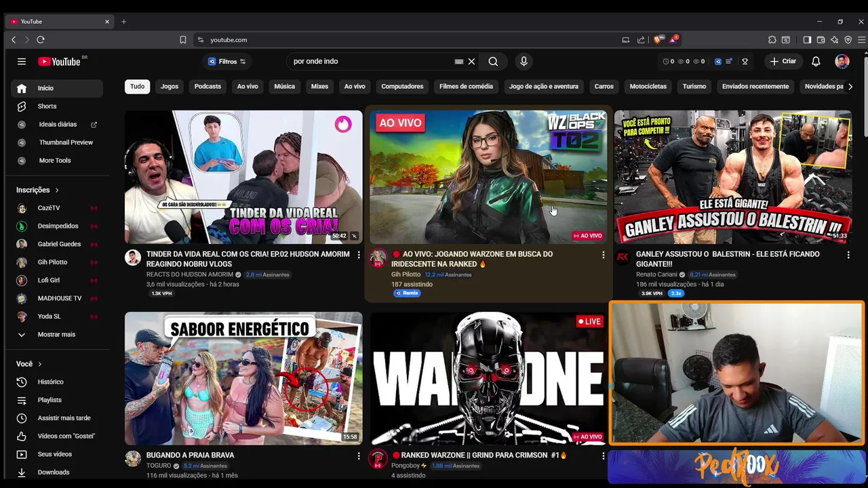The width and height of the screenshot is (868, 488).
Task: Open Ideais diárias in the sidebar
Action: 57,125
